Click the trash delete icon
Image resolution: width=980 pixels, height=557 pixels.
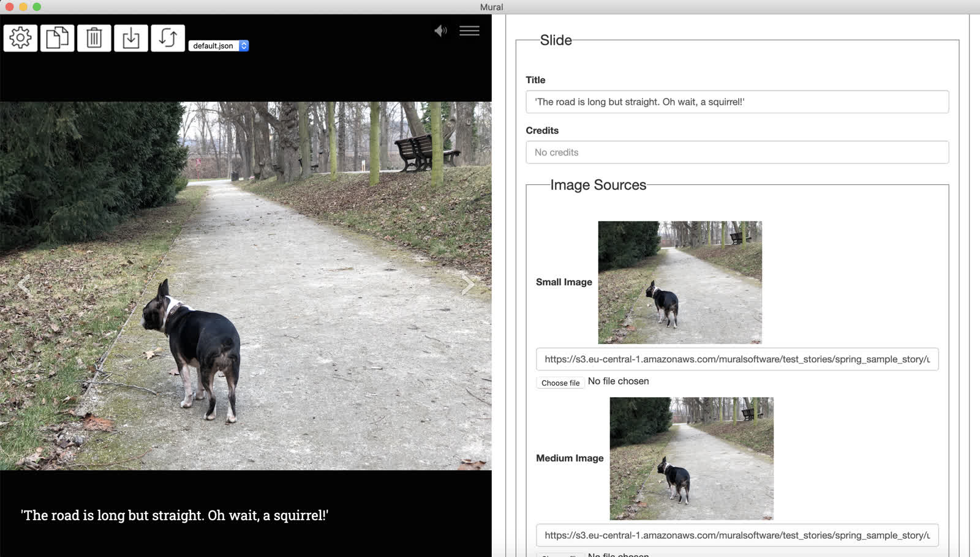(94, 38)
